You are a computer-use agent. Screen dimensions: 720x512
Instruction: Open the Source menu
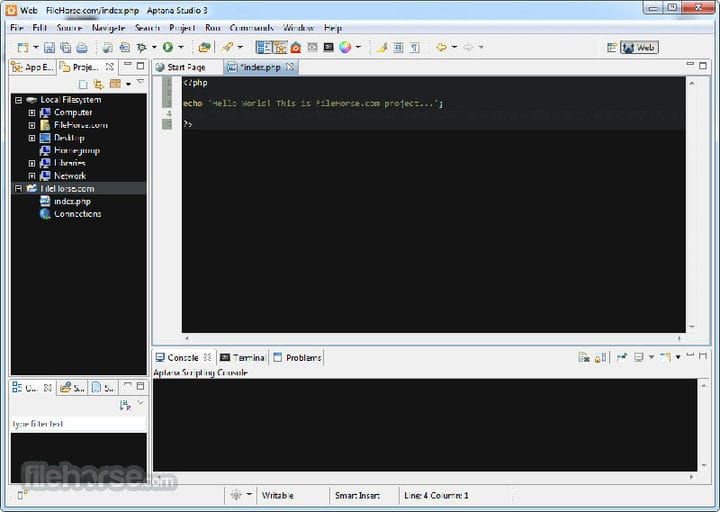click(x=69, y=28)
